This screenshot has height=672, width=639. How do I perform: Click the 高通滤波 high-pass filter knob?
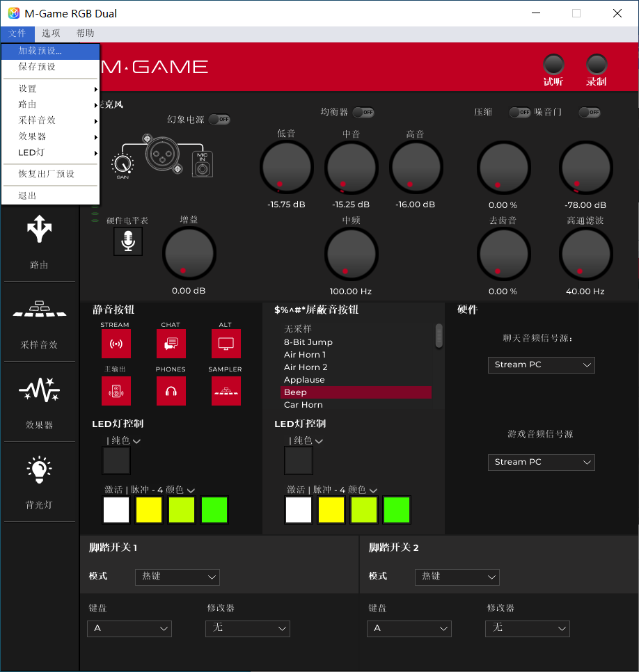[586, 254]
